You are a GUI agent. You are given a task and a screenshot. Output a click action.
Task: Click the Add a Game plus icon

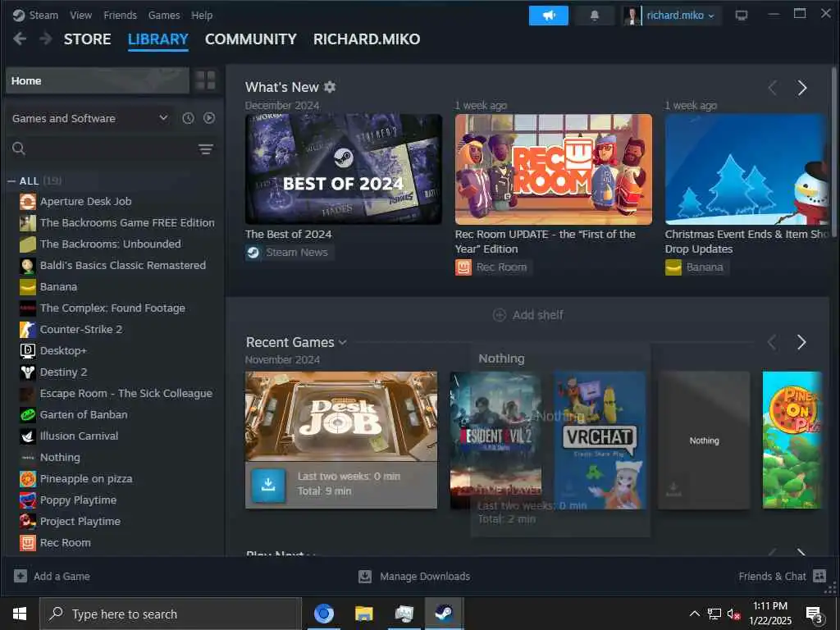(x=21, y=577)
